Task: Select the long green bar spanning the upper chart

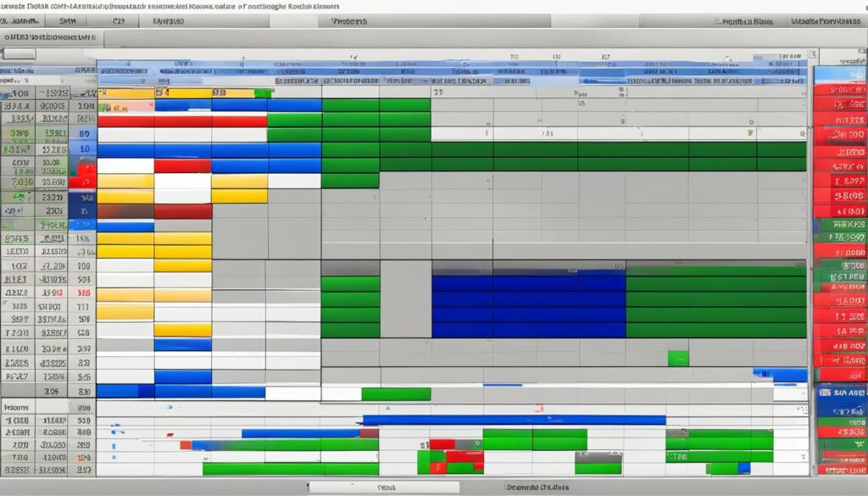Action: (x=618, y=157)
